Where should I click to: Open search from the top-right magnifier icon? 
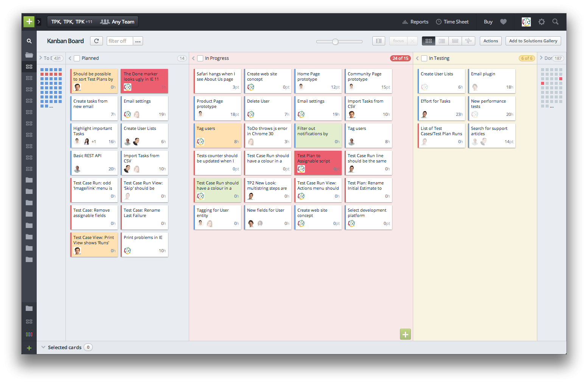coord(555,22)
